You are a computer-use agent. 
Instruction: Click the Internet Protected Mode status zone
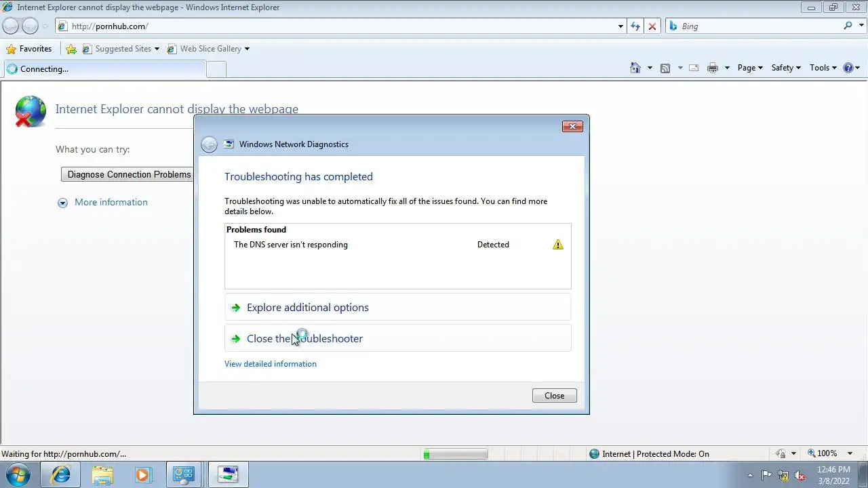click(649, 454)
